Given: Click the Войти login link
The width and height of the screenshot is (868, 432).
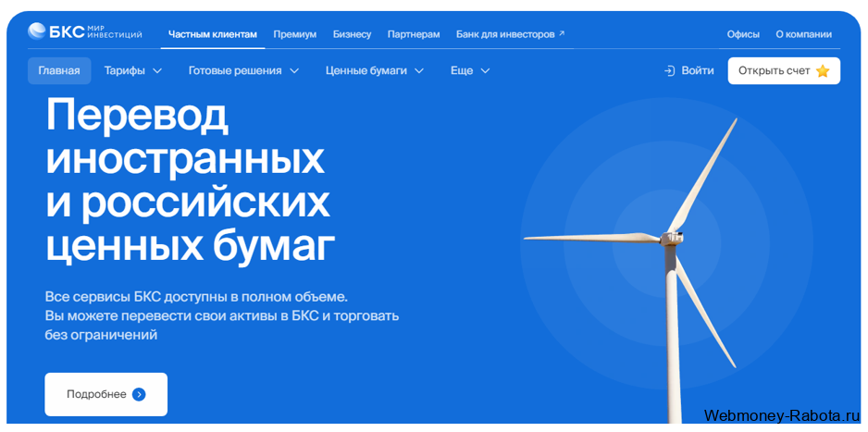Looking at the screenshot, I should point(688,71).
